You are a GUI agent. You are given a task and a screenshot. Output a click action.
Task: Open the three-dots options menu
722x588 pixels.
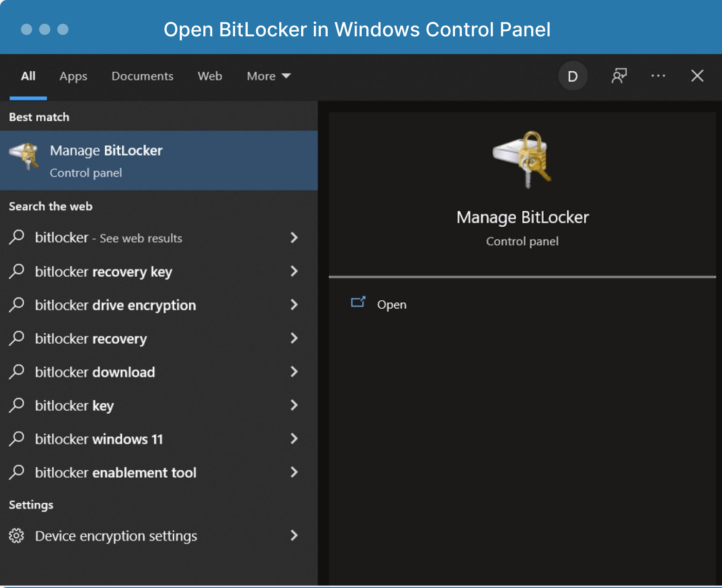(x=658, y=75)
